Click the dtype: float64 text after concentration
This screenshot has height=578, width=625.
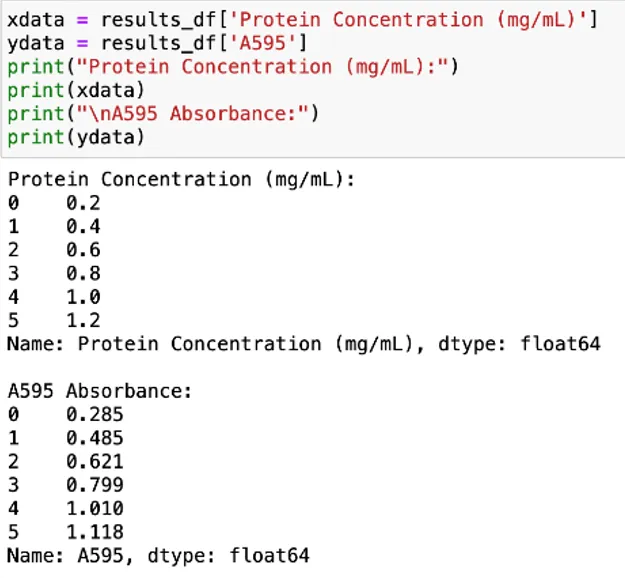519,344
